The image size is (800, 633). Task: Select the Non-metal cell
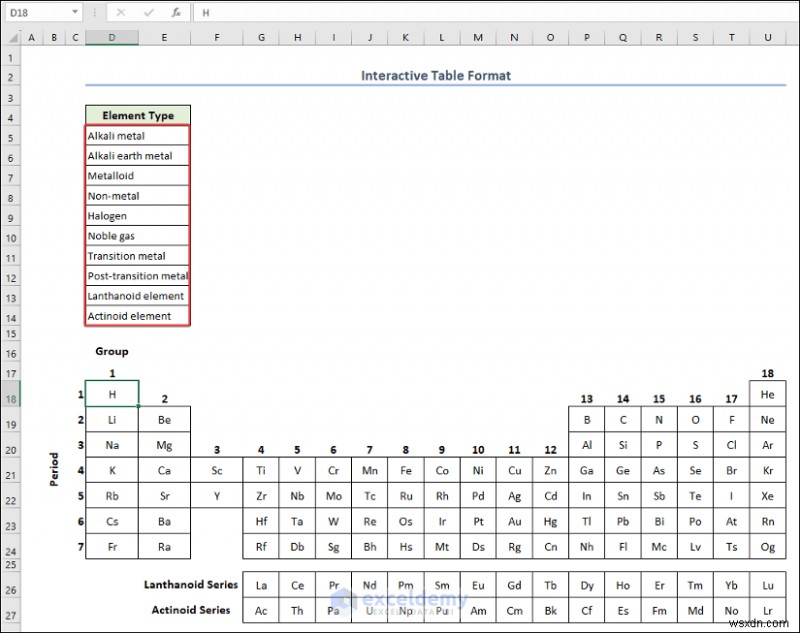point(137,196)
